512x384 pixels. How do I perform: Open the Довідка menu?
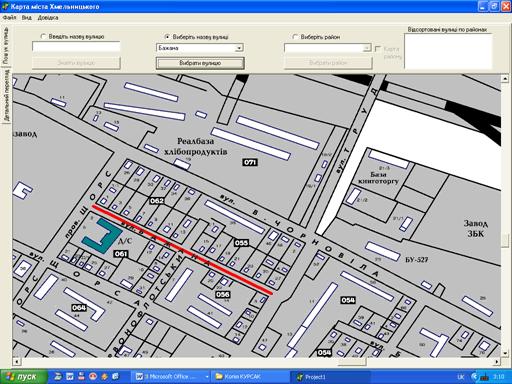tap(48, 18)
